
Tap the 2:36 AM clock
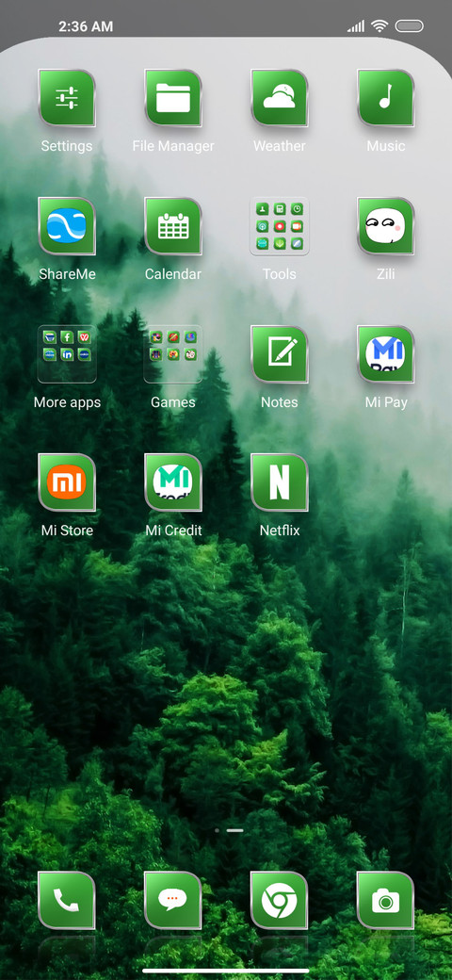[86, 26]
